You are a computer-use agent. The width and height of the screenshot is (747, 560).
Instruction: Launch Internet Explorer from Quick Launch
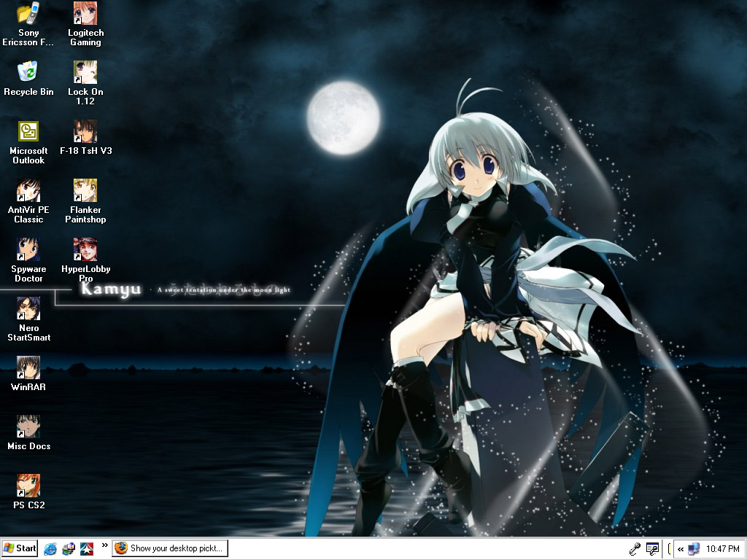(50, 548)
